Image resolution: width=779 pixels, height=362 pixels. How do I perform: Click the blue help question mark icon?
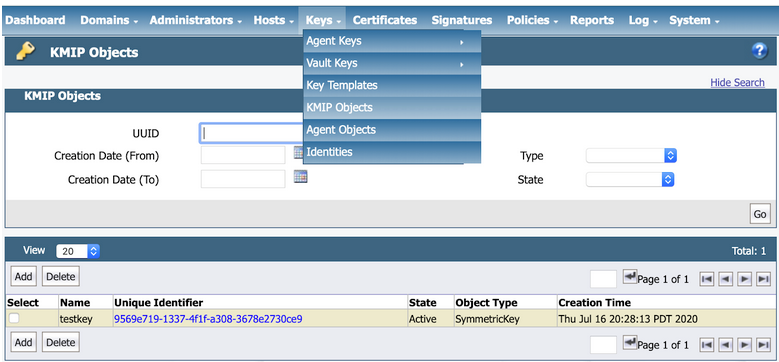pyautogui.click(x=760, y=51)
